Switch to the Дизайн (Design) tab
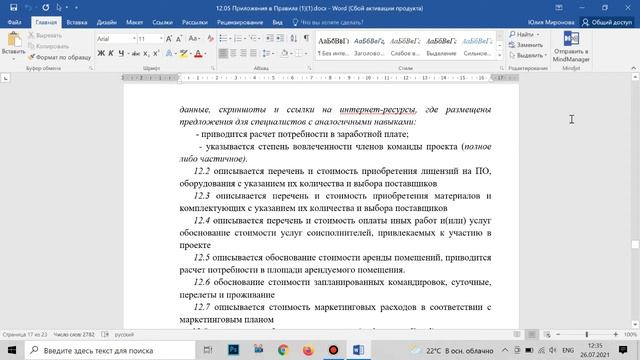The image size is (640, 360). [107, 22]
